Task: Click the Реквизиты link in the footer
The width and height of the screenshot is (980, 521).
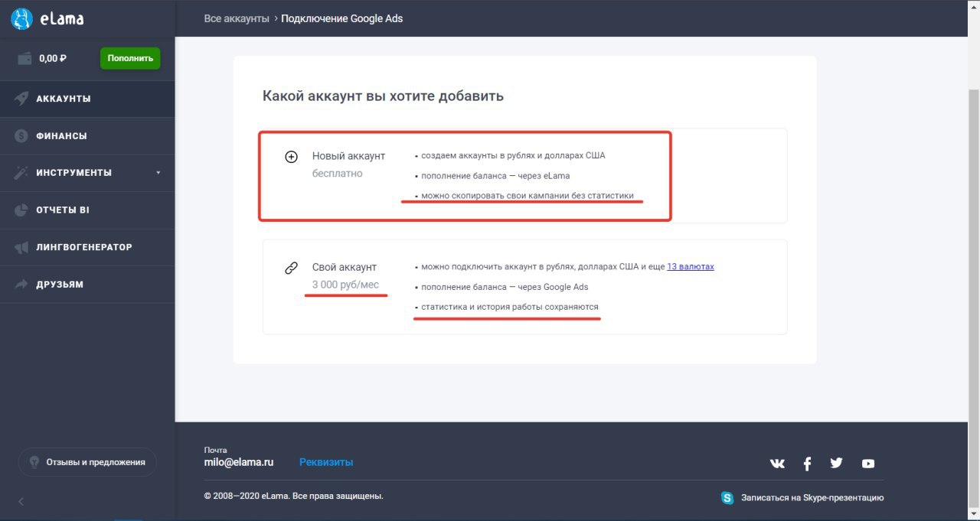Action: [x=326, y=462]
